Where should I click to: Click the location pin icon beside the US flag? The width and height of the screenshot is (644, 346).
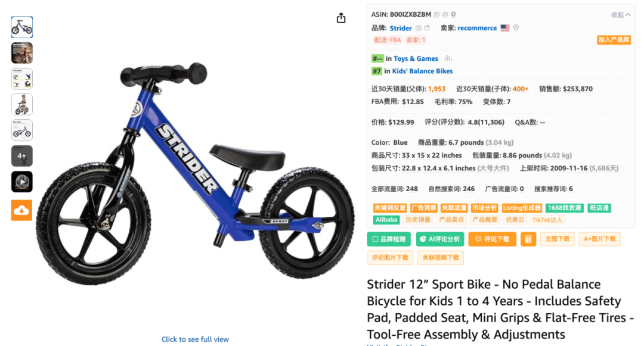click(x=516, y=28)
